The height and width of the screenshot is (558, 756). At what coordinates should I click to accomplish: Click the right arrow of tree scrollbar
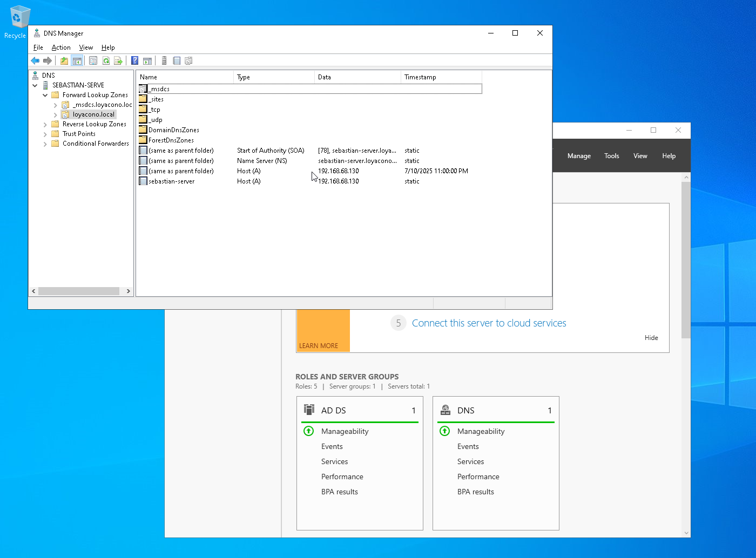[x=128, y=291]
